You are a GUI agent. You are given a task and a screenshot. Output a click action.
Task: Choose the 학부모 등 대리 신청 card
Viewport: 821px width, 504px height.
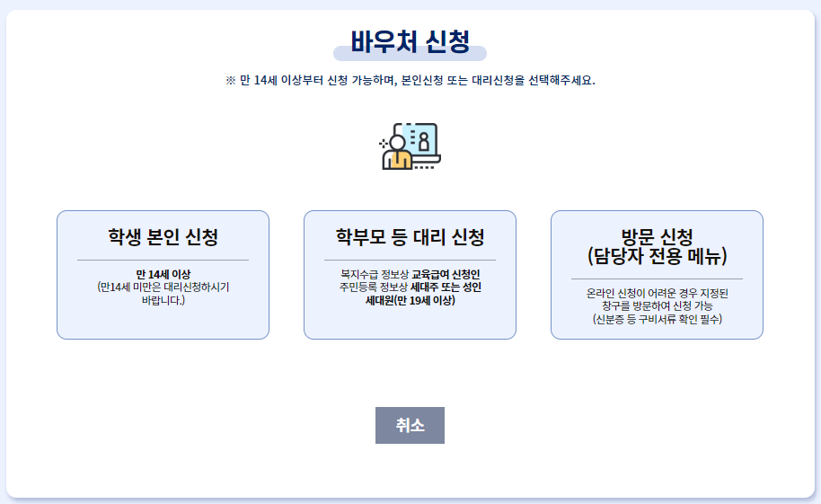[410, 275]
